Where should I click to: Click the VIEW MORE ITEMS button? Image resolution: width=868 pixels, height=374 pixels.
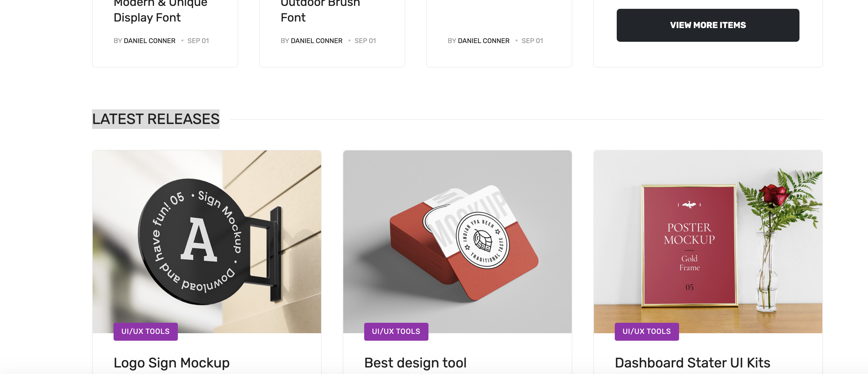(x=707, y=25)
